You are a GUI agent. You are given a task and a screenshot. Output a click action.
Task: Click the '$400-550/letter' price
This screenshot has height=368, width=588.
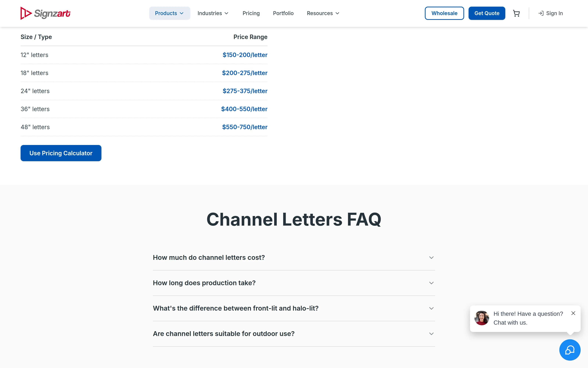(x=244, y=109)
